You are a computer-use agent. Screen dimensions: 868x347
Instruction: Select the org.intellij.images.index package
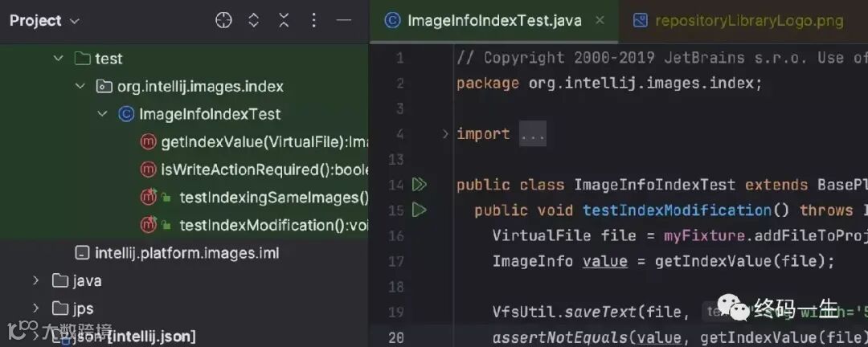click(200, 86)
